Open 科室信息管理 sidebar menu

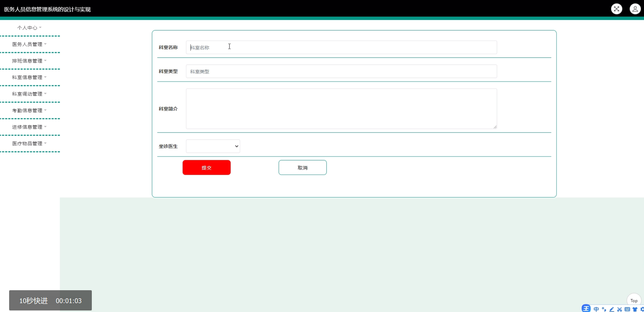coord(29,77)
